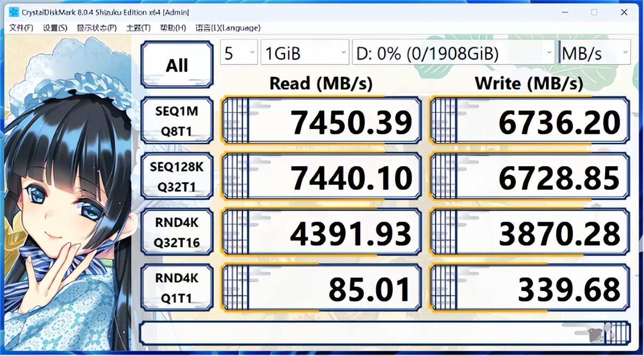Run the RND4K Q32T16 benchmark

[177, 232]
